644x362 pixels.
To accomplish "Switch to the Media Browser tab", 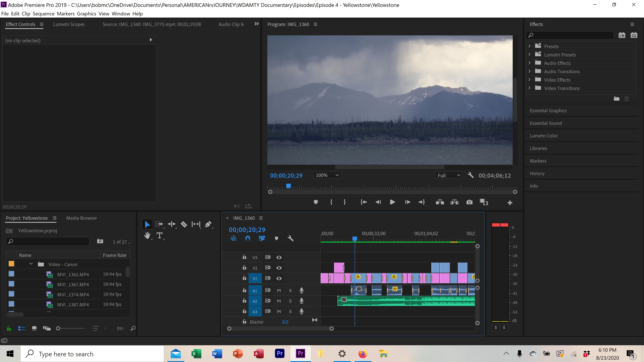I will (x=82, y=218).
